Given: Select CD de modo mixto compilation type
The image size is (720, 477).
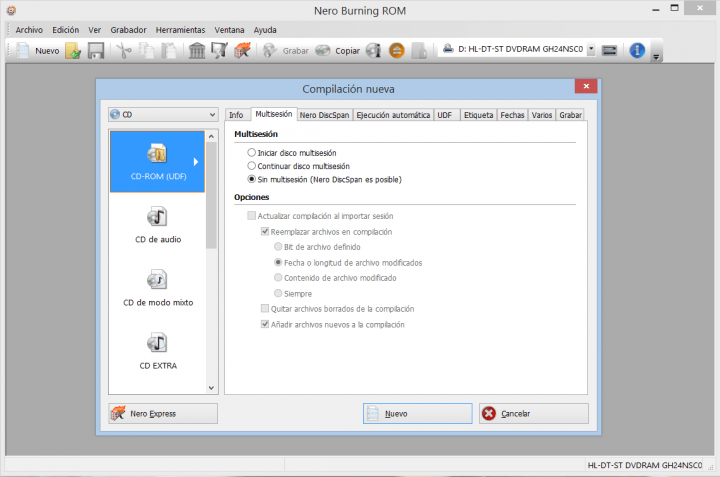Looking at the screenshot, I should [x=158, y=288].
